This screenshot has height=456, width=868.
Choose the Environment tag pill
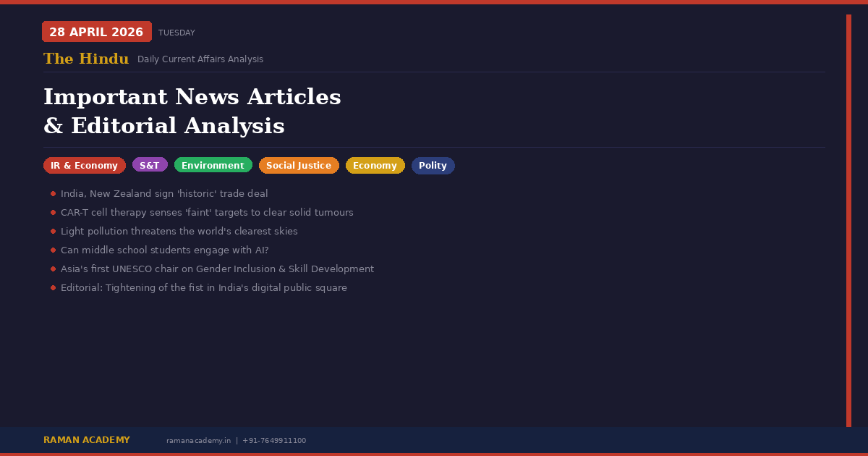[213, 166]
